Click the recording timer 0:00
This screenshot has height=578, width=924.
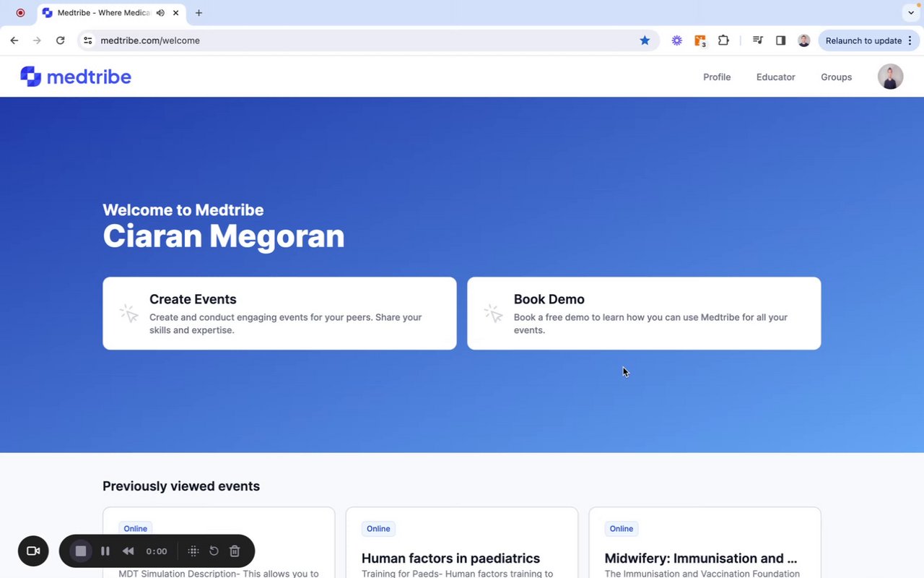[157, 551]
